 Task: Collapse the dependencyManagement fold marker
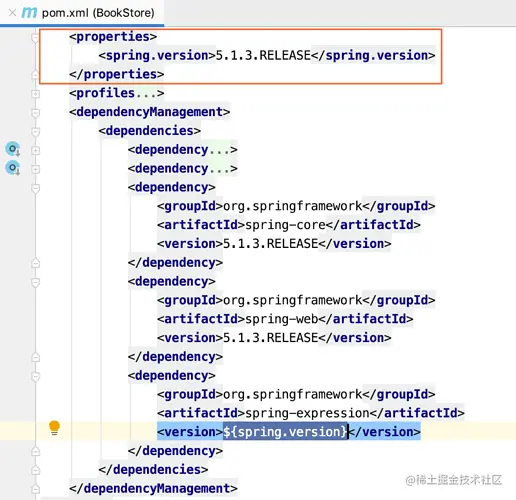pyautogui.click(x=35, y=112)
